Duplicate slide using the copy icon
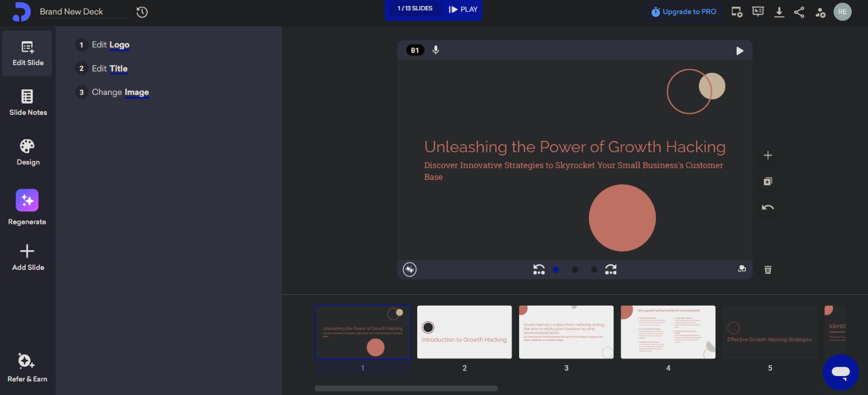Image resolution: width=868 pixels, height=395 pixels. click(x=768, y=182)
